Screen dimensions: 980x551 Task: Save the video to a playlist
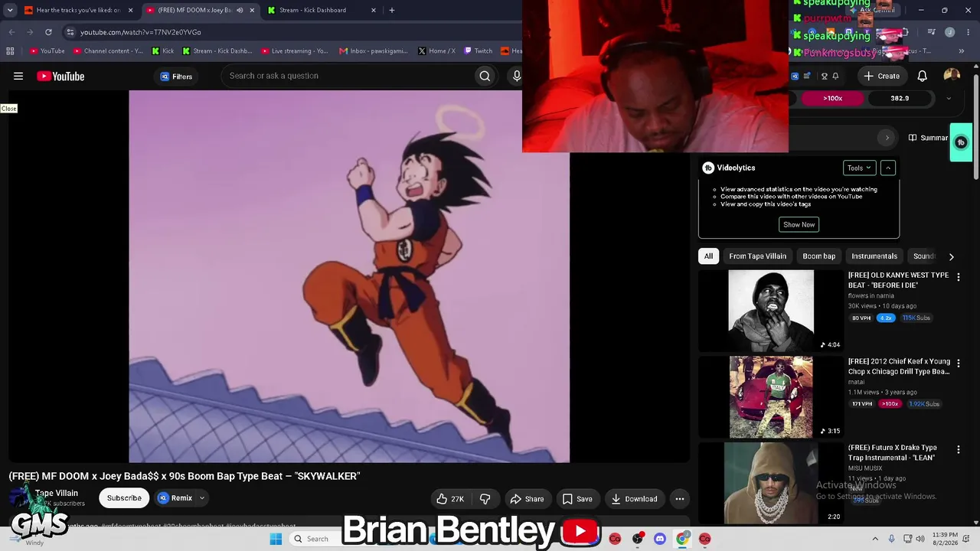(577, 499)
